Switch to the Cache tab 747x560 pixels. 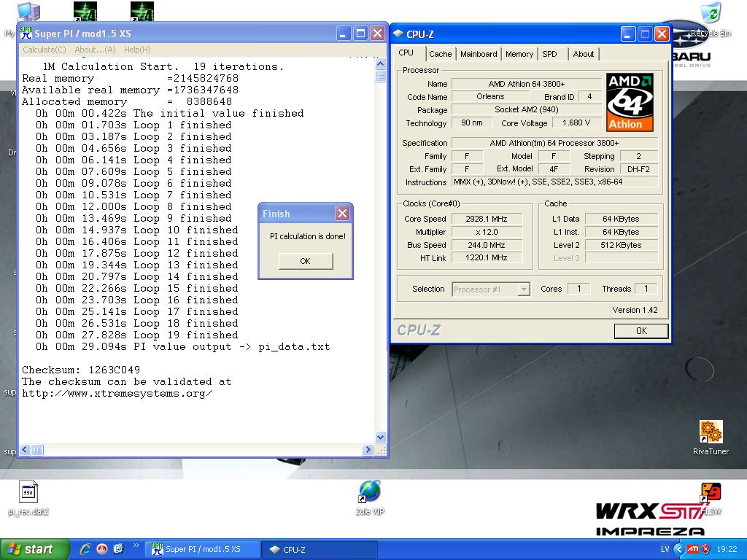[440, 54]
